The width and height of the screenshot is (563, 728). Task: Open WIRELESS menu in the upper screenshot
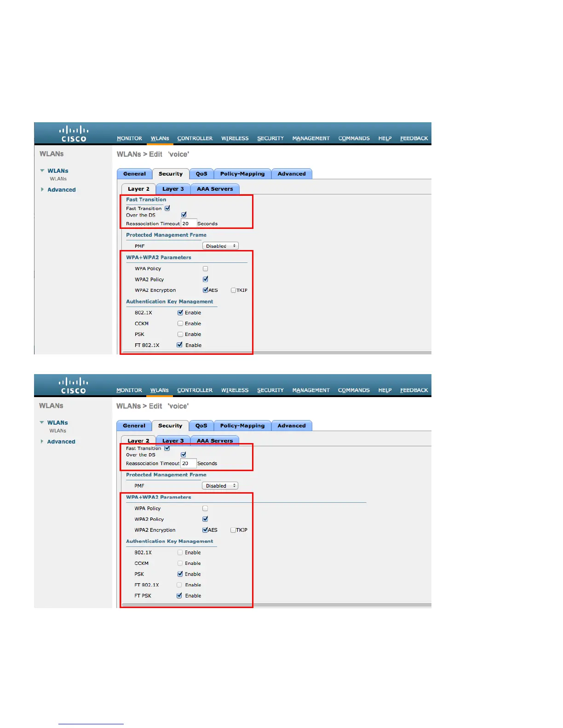click(x=235, y=138)
